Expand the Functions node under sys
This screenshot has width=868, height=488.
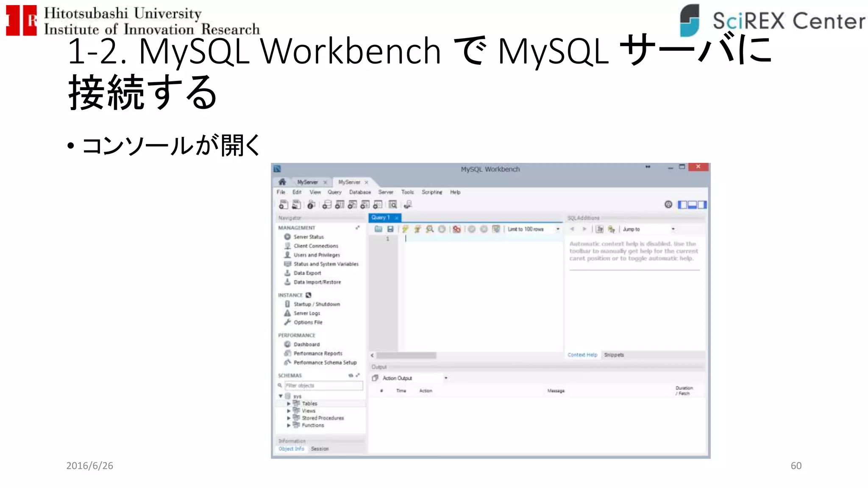(289, 425)
